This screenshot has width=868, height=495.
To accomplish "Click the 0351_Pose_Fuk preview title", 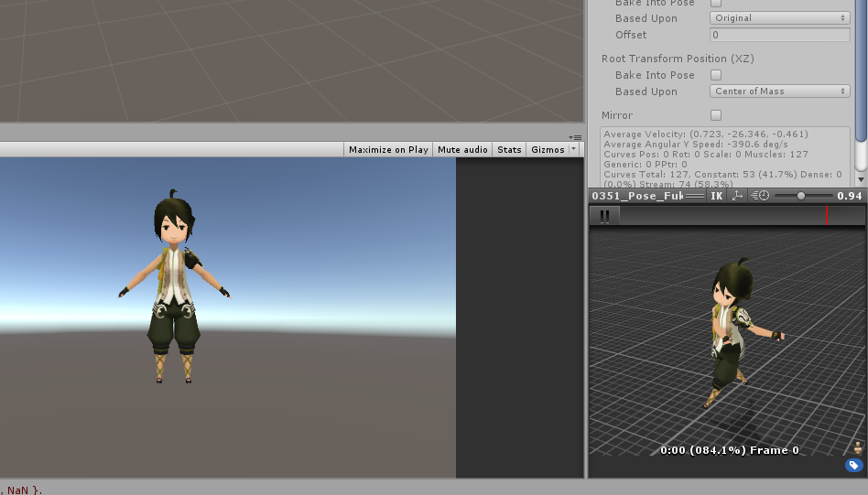I will [x=636, y=196].
